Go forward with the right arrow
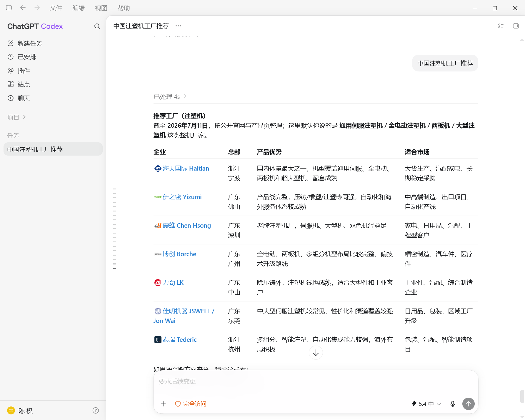This screenshot has height=420, width=525. [x=37, y=8]
